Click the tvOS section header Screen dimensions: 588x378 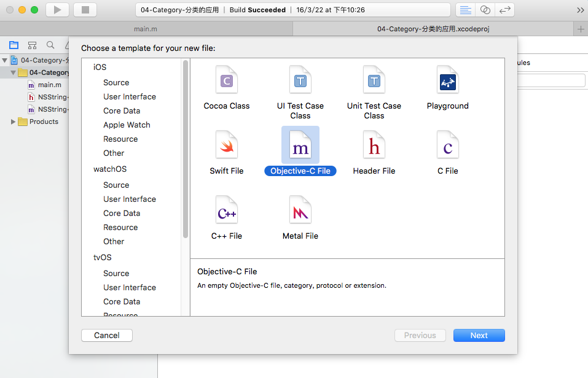(103, 257)
